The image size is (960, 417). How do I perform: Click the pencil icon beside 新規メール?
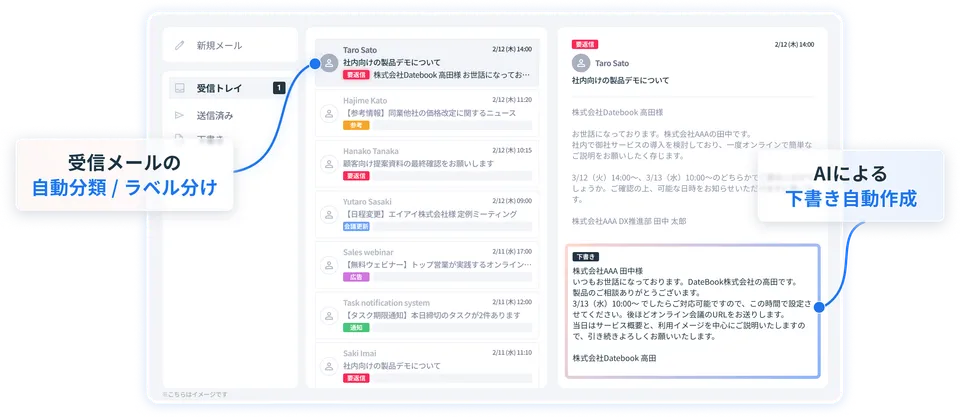[x=179, y=45]
